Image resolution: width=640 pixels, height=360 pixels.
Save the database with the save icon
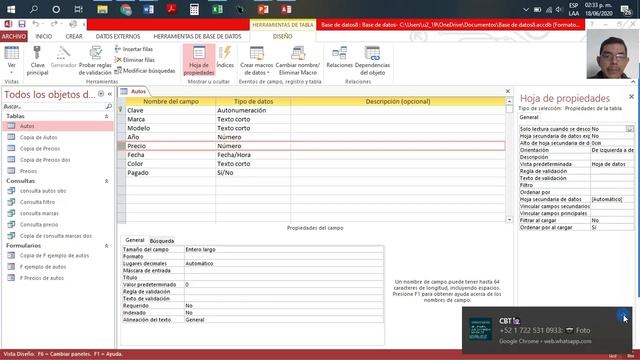22,24
